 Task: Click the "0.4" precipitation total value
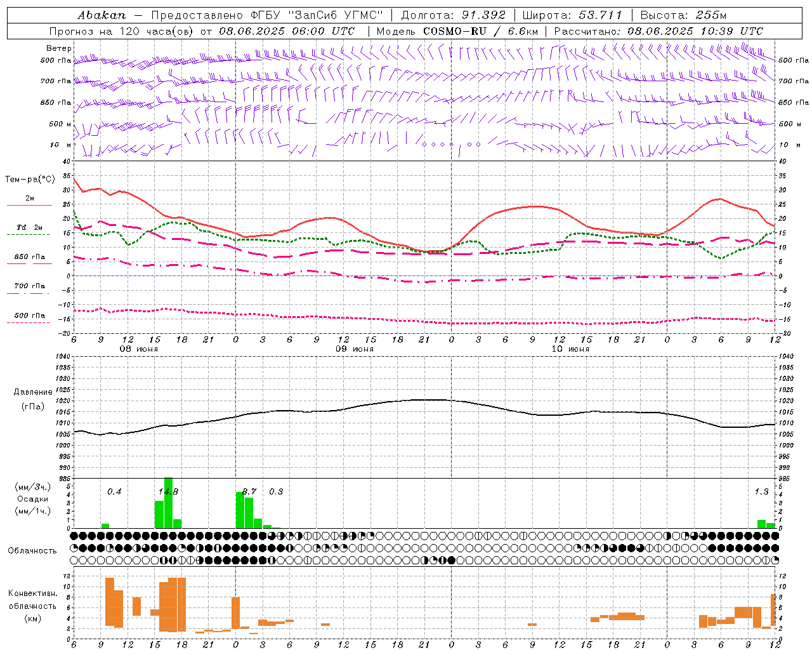(x=114, y=491)
